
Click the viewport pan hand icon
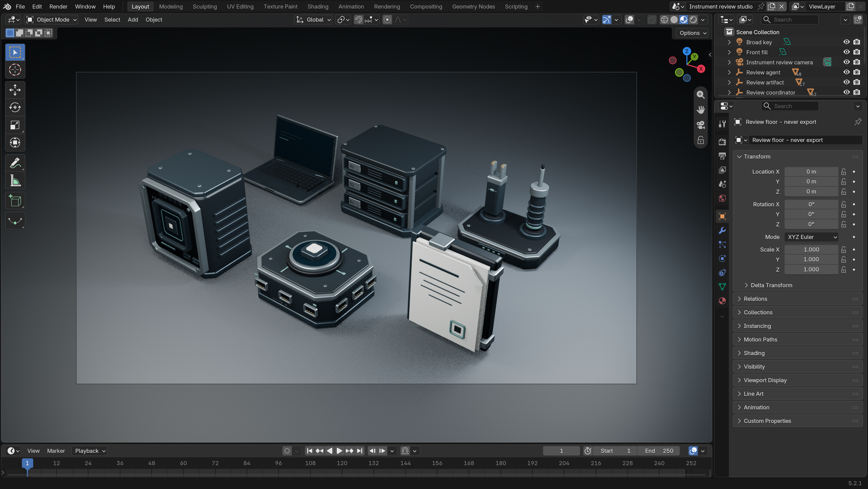coord(700,110)
